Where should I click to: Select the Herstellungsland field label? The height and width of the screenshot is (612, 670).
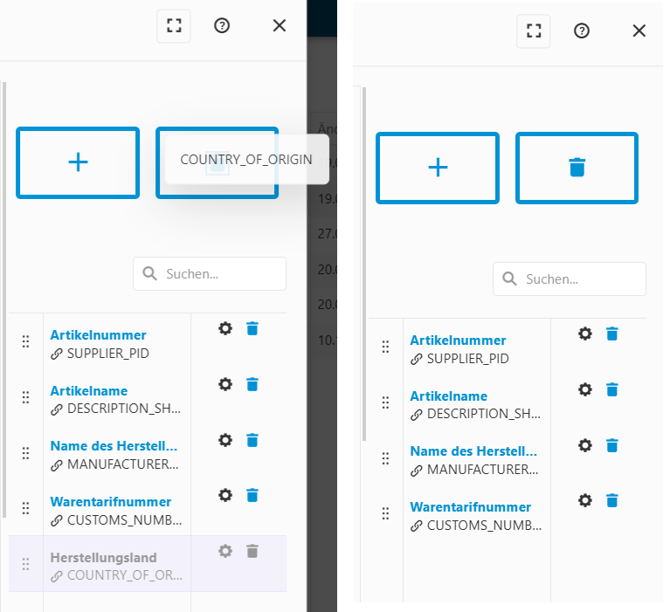(103, 557)
